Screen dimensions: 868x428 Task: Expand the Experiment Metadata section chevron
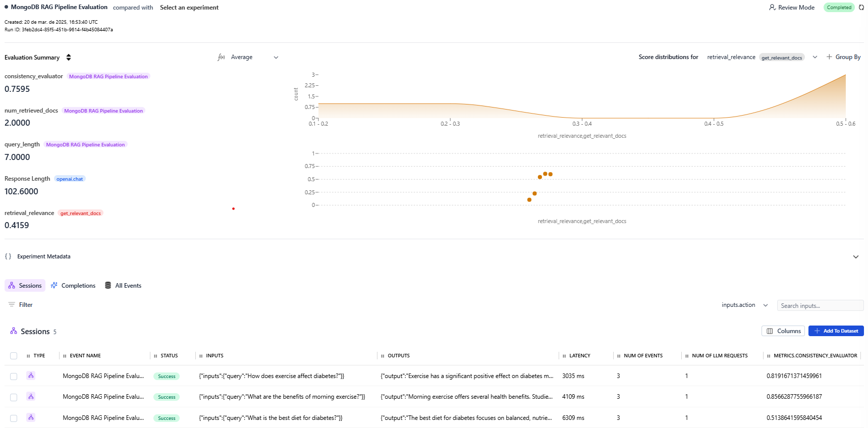click(x=856, y=257)
